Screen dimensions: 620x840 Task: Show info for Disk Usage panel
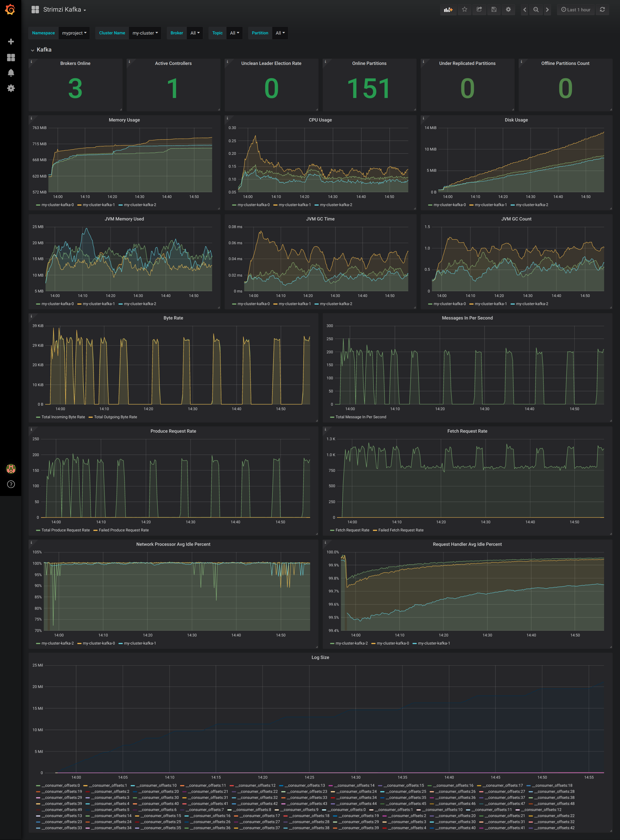coord(423,118)
